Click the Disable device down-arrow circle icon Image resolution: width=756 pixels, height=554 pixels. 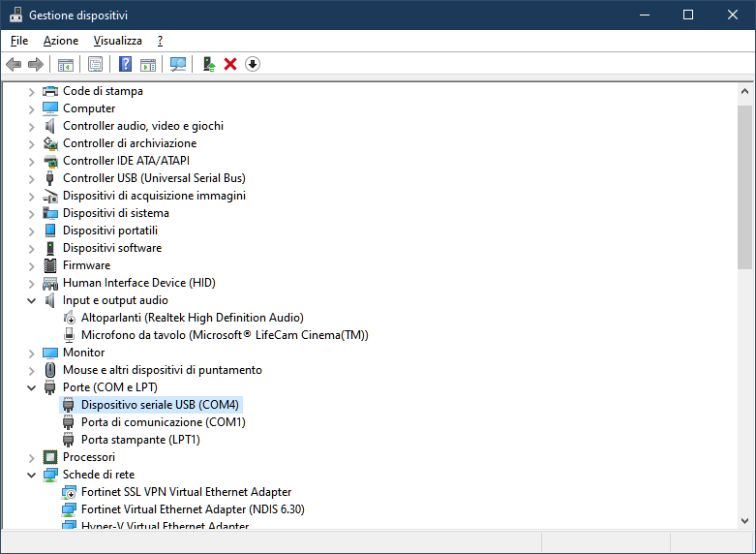pyautogui.click(x=253, y=64)
